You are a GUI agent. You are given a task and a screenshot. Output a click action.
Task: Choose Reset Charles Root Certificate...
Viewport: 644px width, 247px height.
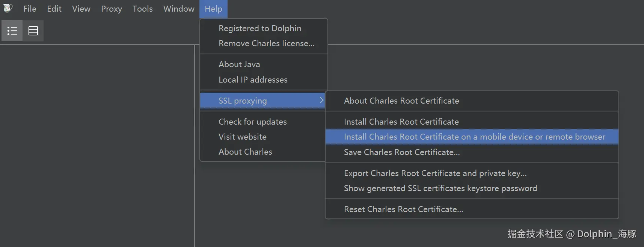[x=472, y=209]
